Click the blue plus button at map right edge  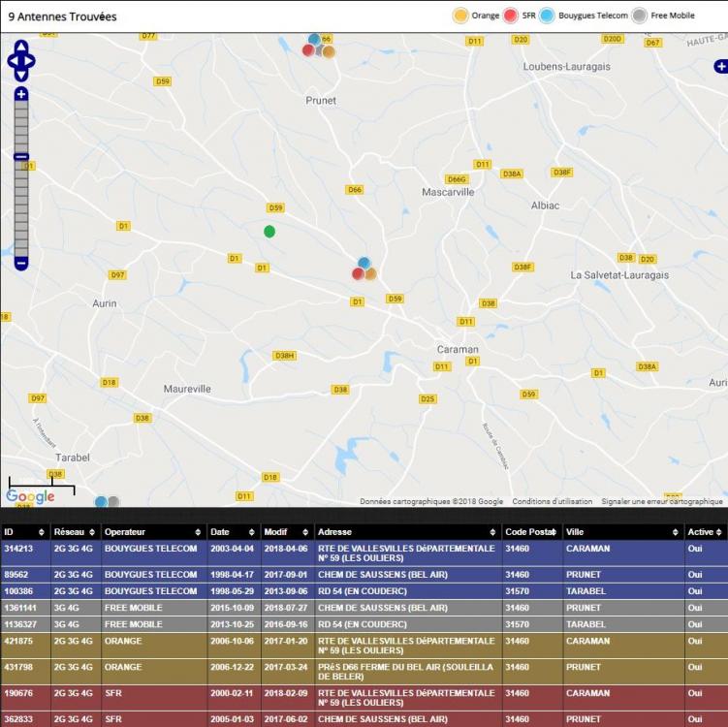720,66
